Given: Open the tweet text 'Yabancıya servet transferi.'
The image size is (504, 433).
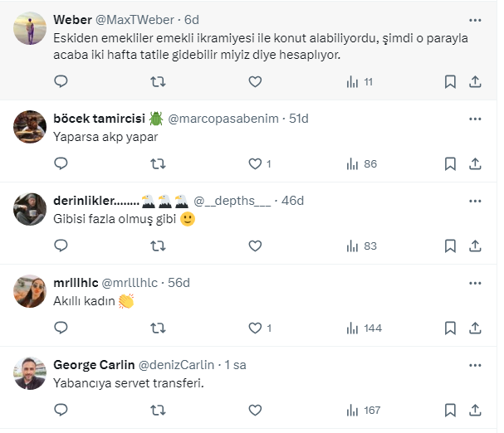Looking at the screenshot, I should tap(128, 383).
